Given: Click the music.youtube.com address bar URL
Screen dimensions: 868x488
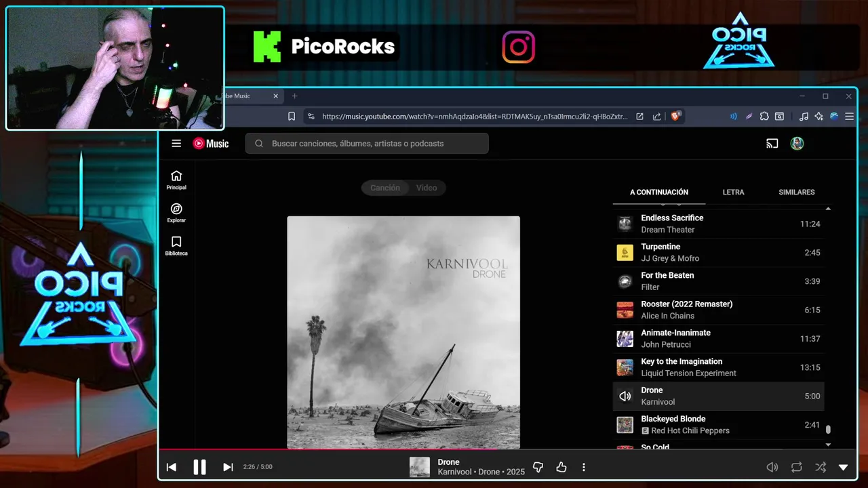Looking at the screenshot, I should [475, 117].
